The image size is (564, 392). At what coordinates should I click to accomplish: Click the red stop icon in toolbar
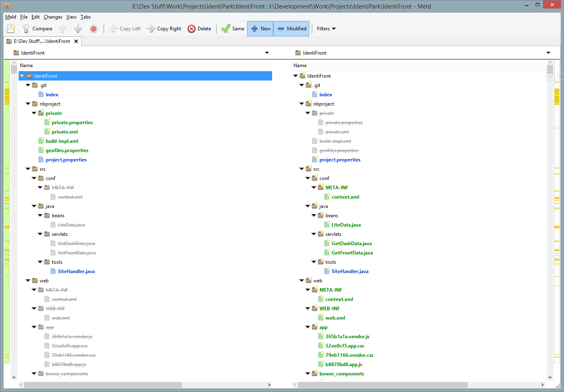click(94, 29)
